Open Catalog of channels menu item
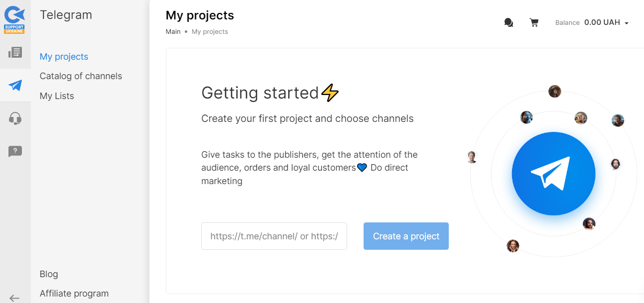Screen dimensions: 644x303 [81, 76]
